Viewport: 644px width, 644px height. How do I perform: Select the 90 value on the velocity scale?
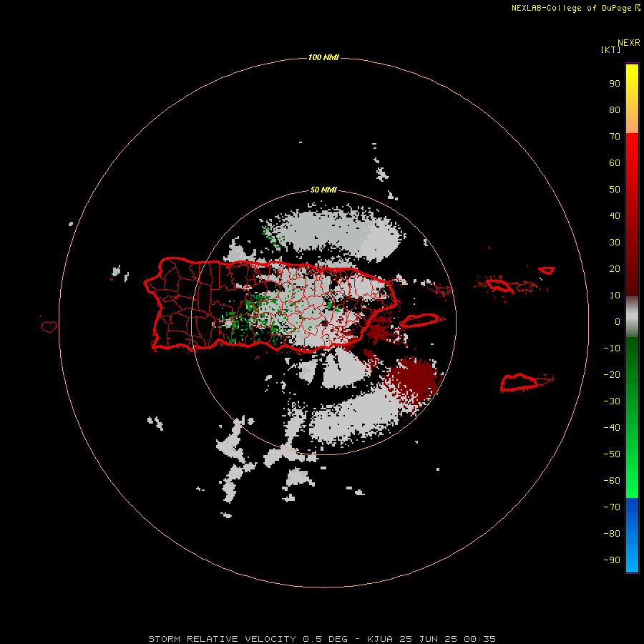615,84
